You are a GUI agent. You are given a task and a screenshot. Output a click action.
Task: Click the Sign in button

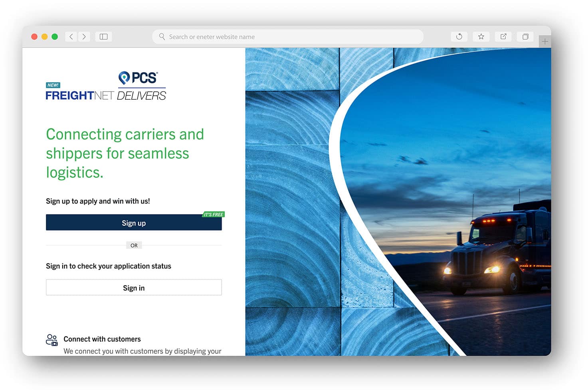coord(134,288)
